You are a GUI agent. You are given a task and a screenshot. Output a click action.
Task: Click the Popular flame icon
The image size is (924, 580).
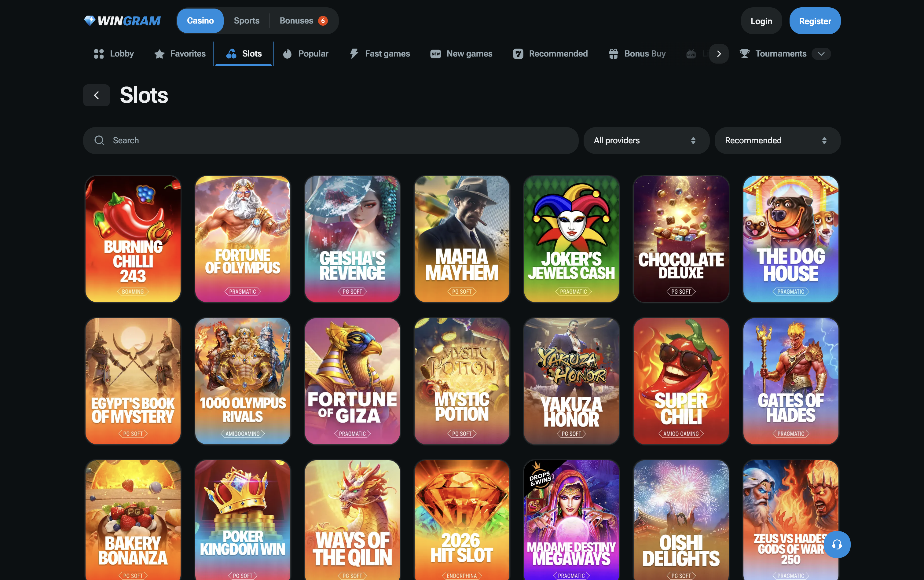click(287, 54)
